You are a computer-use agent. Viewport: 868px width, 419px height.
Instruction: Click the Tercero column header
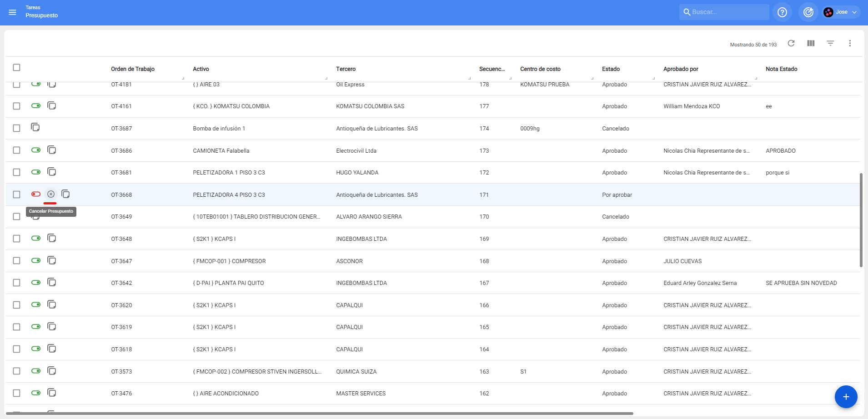pos(346,69)
